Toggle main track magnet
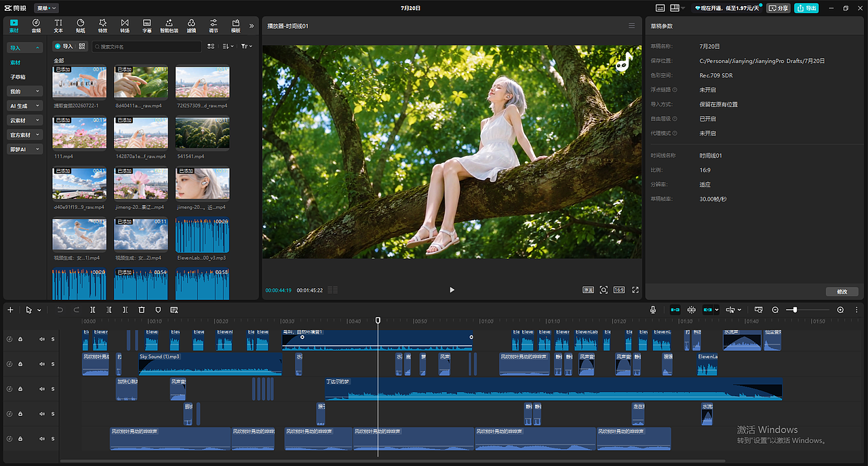This screenshot has width=868, height=466. coord(675,310)
